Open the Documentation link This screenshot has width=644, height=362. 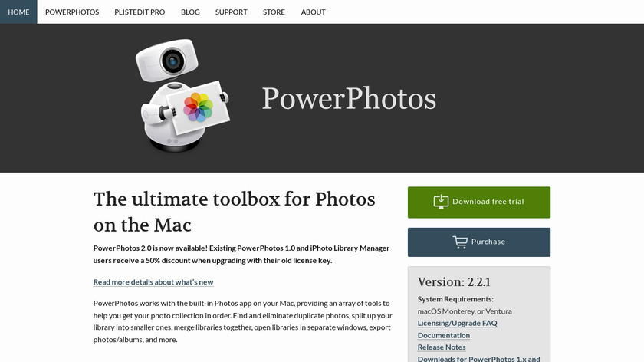coord(444,335)
